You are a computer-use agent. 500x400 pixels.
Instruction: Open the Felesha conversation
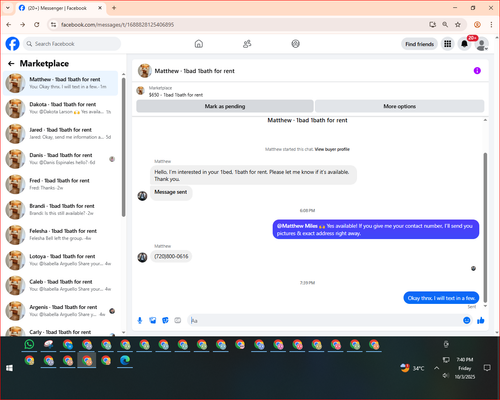(x=61, y=235)
